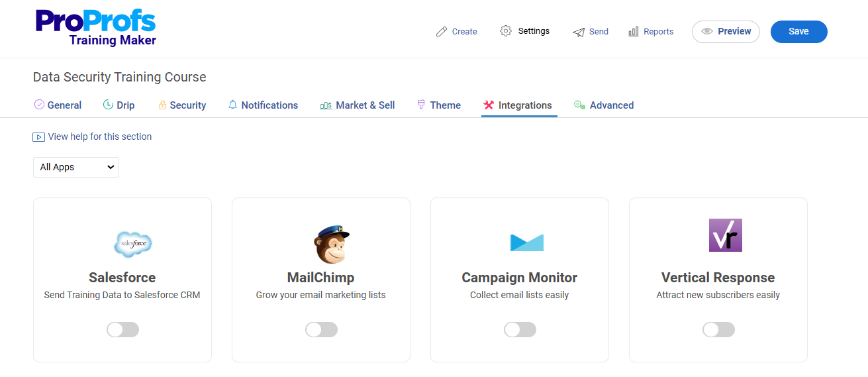This screenshot has height=377, width=868.
Task: Switch to the General tab
Action: (x=58, y=105)
